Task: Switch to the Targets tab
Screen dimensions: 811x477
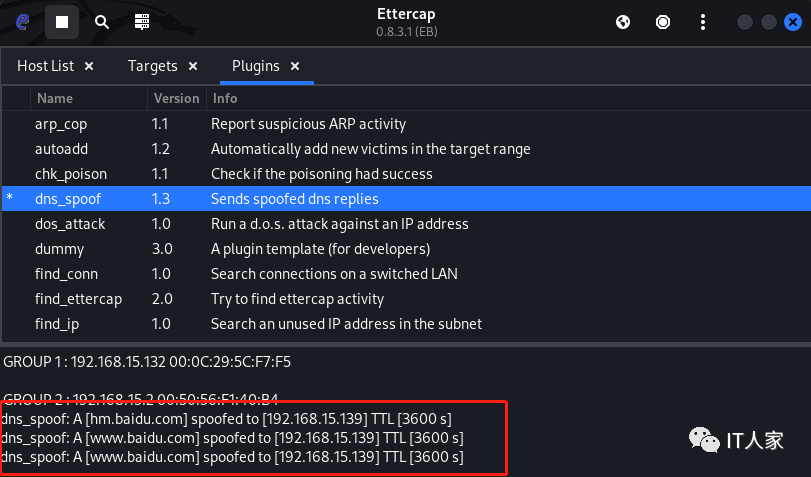Action: pyautogui.click(x=152, y=66)
